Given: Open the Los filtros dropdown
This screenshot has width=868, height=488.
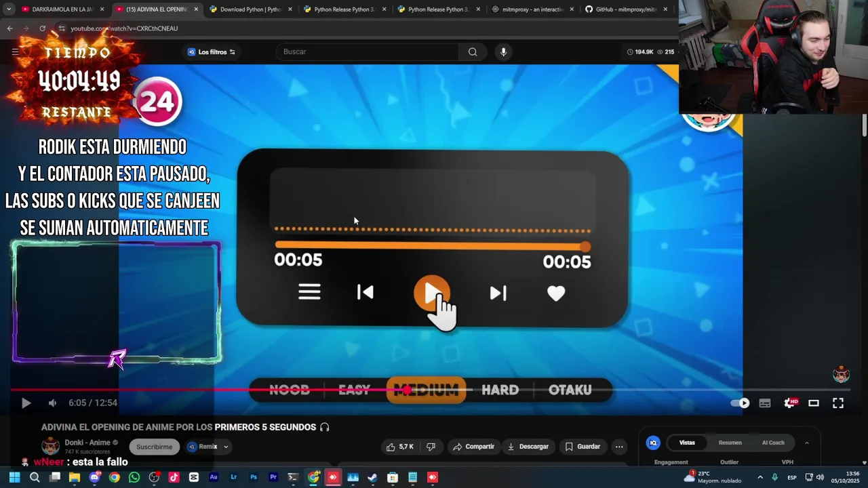Looking at the screenshot, I should [212, 52].
